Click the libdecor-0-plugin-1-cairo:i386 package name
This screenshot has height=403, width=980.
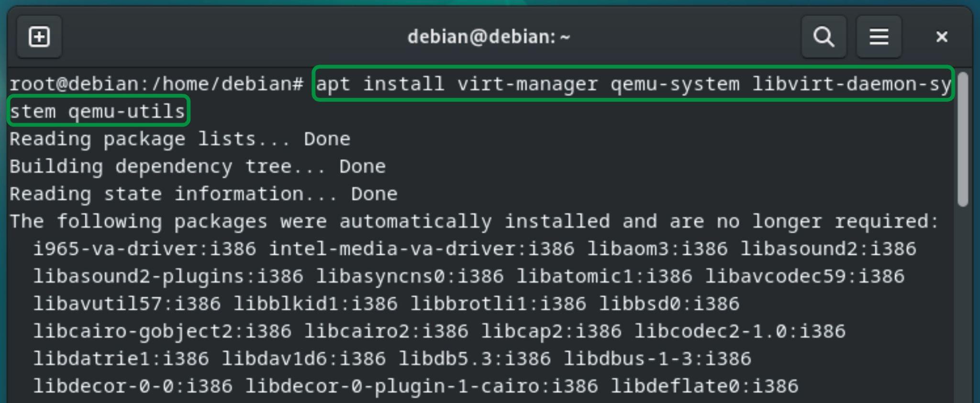421,386
